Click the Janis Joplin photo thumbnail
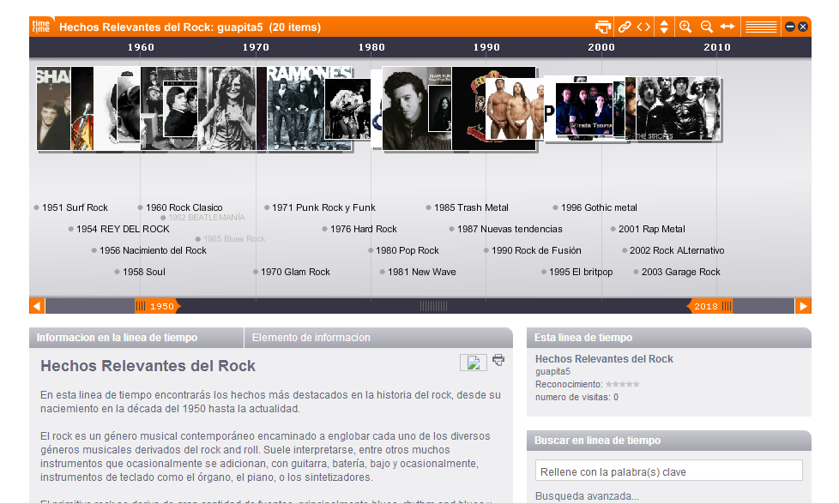839x504 pixels. click(x=227, y=109)
